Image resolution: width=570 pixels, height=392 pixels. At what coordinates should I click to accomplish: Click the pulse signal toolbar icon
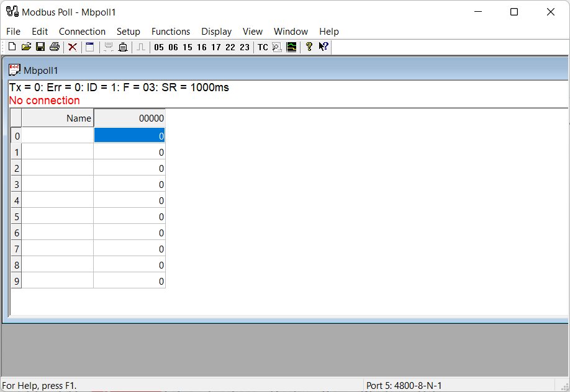point(141,47)
